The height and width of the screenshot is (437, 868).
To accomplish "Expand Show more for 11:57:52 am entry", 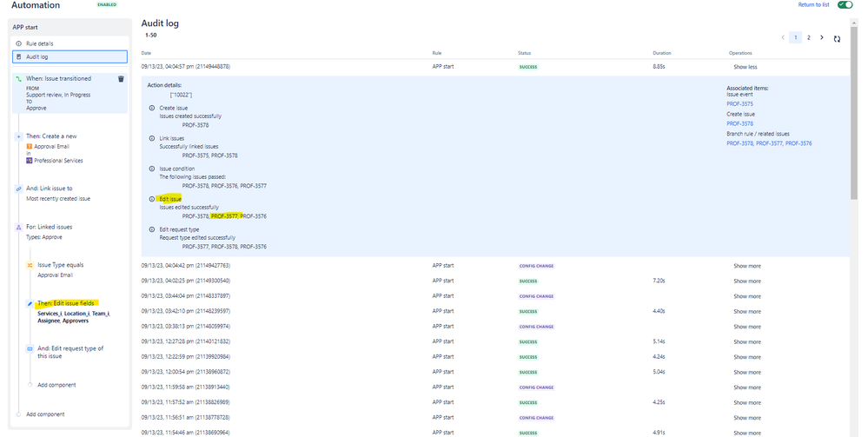I will [x=747, y=402].
